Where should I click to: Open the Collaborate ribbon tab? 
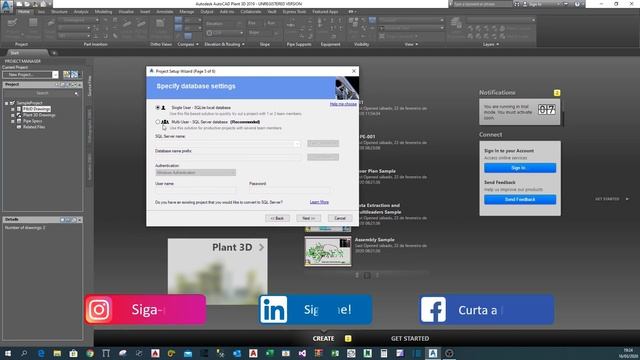tap(251, 12)
